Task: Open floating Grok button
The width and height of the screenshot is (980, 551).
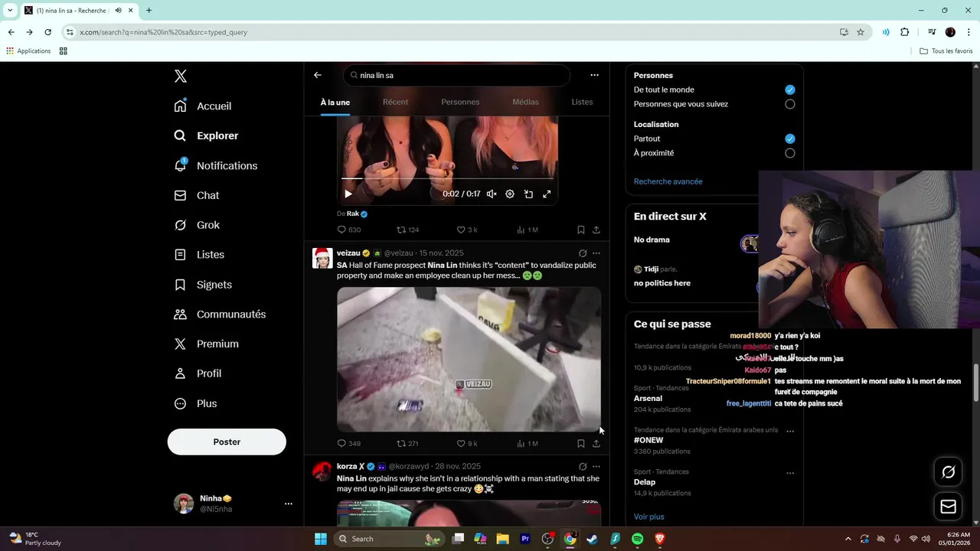Action: point(949,472)
